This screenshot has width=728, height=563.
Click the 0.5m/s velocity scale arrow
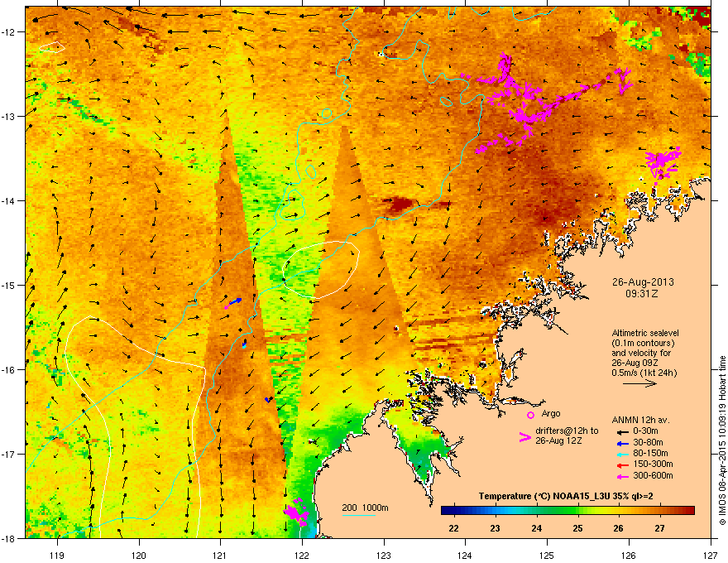coord(639,383)
